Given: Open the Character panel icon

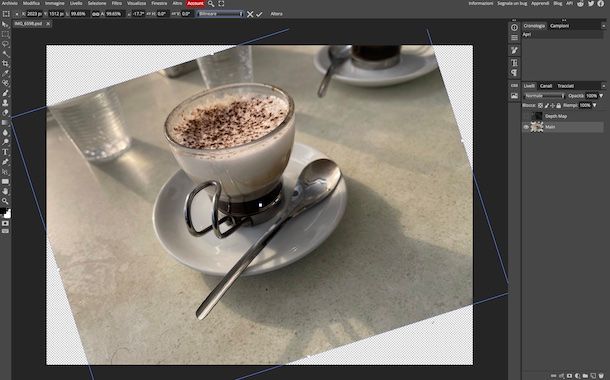Looking at the screenshot, I should (x=514, y=63).
